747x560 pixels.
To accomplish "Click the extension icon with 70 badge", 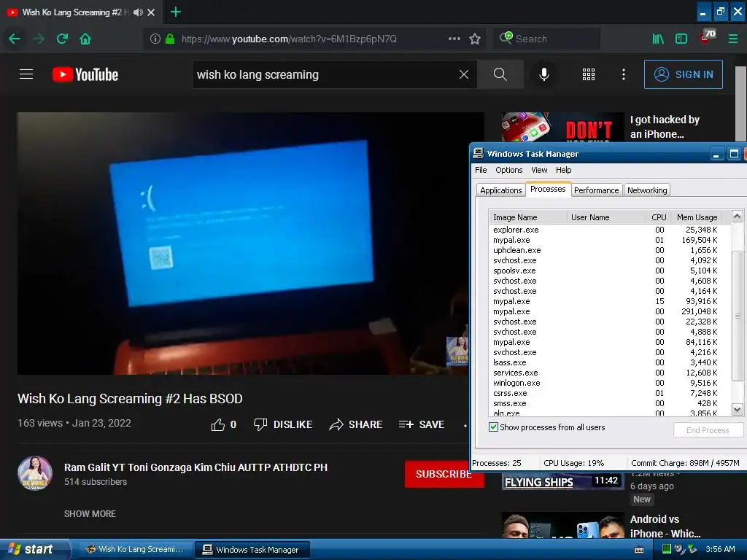I will coord(708,37).
